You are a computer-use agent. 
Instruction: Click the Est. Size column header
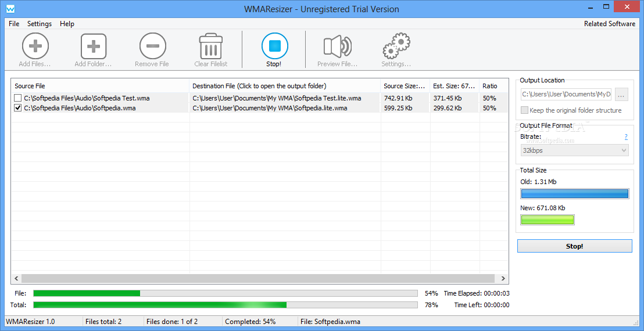[455, 86]
